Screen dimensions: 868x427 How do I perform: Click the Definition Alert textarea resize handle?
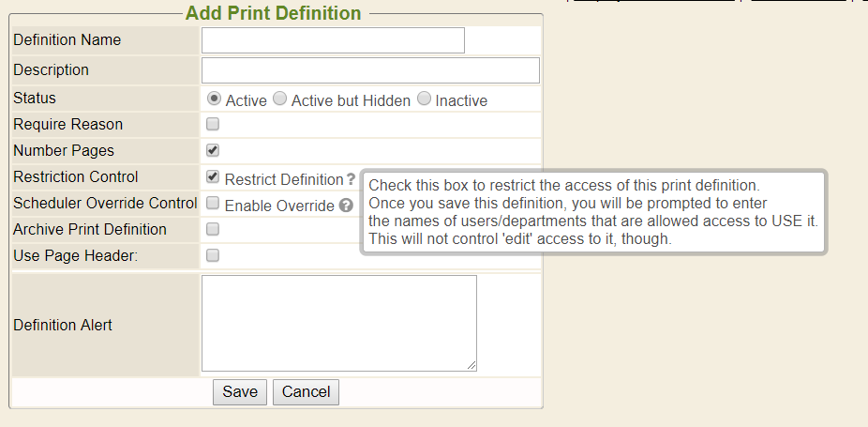click(472, 366)
